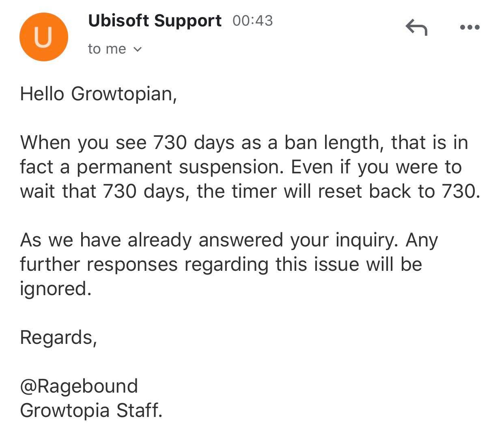Screen dimensions: 504x447
Task: Click the words "When you see"
Action: coord(83,143)
